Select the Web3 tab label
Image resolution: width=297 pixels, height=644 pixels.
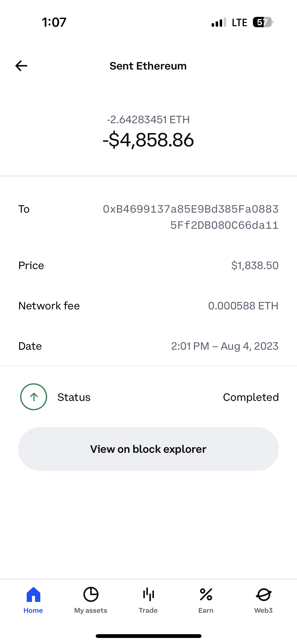[x=263, y=610]
